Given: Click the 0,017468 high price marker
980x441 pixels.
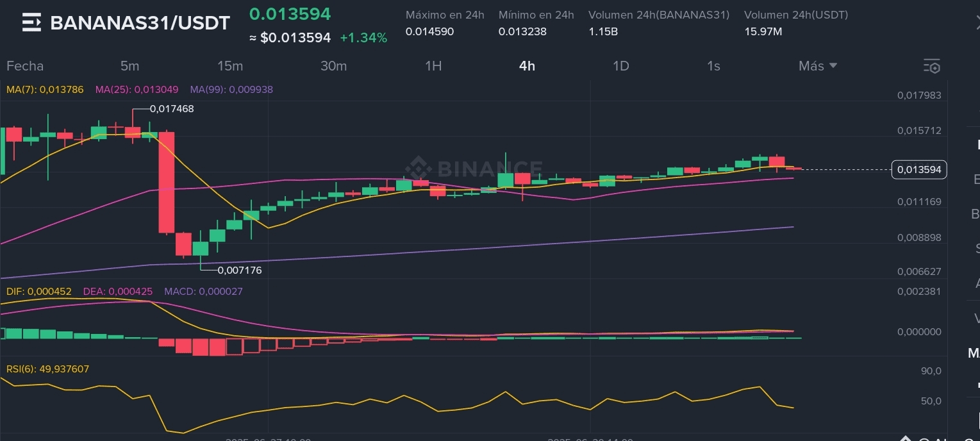Looking at the screenshot, I should point(172,109).
